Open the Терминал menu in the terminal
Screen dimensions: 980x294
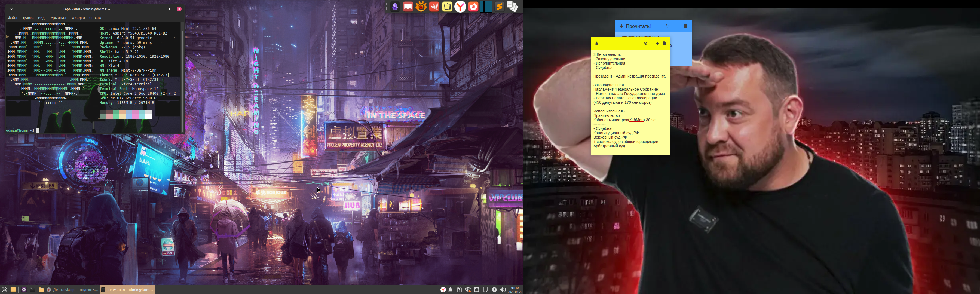click(57, 18)
